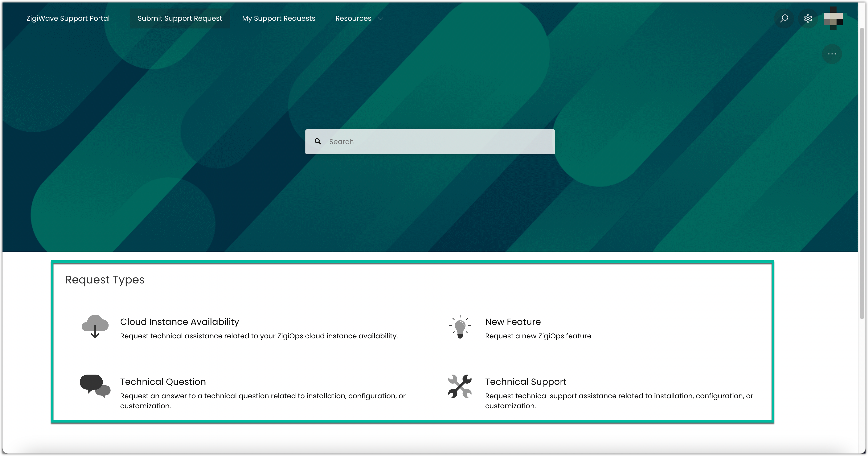Click the lightbulb New Feature icon
Image resolution: width=868 pixels, height=456 pixels.
pos(460,327)
